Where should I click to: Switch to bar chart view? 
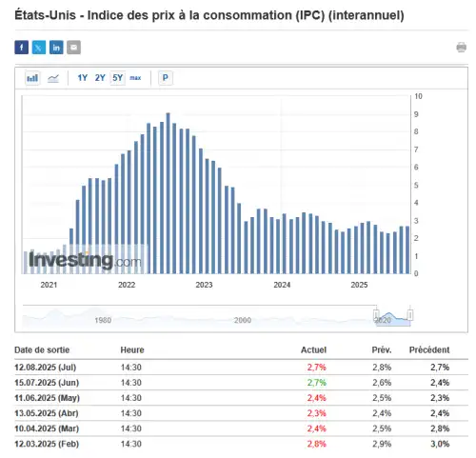(x=32, y=78)
